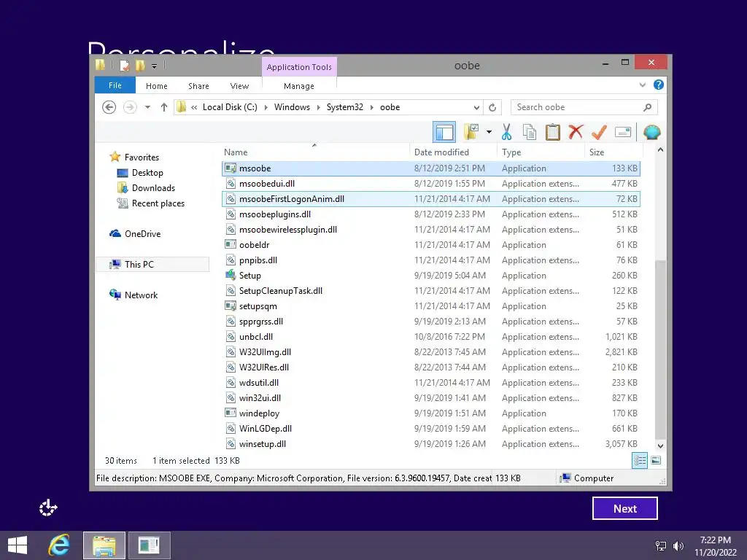This screenshot has width=747, height=560.
Task: Open the Recent locations dropdown arrow
Action: 147,107
